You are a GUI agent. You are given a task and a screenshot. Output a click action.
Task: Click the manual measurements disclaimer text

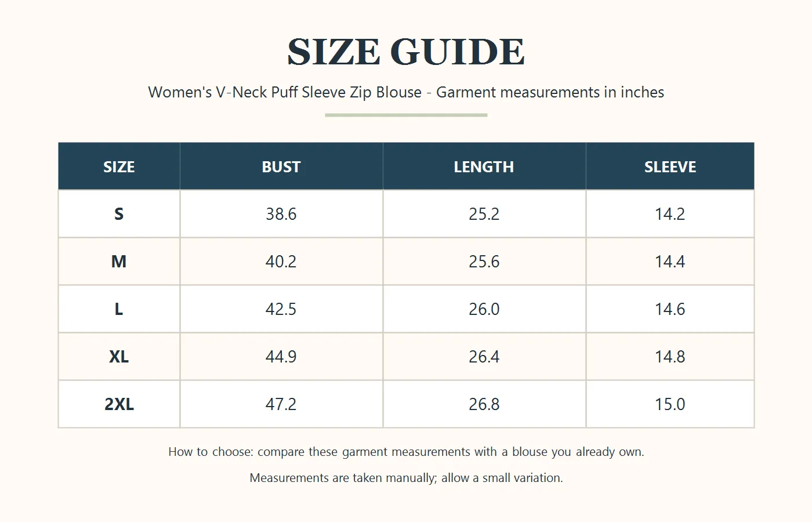[x=406, y=478]
